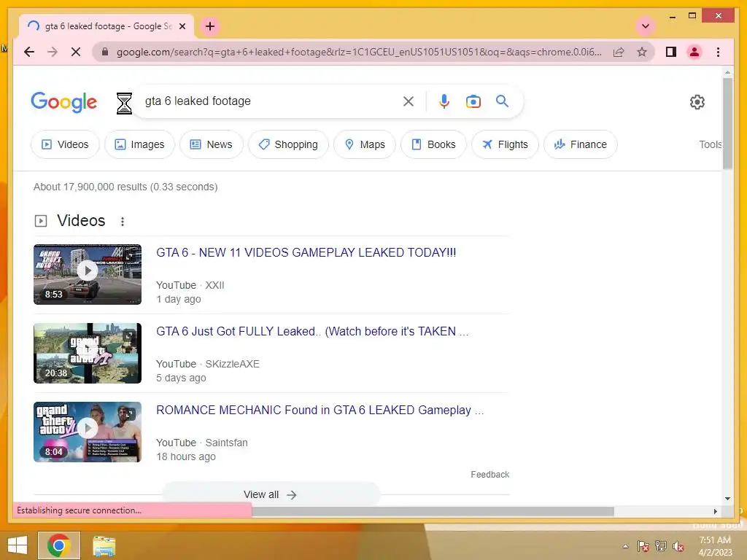This screenshot has height=560, width=747.
Task: Open ROMANCE MECHANIC Found link
Action: [x=320, y=410]
